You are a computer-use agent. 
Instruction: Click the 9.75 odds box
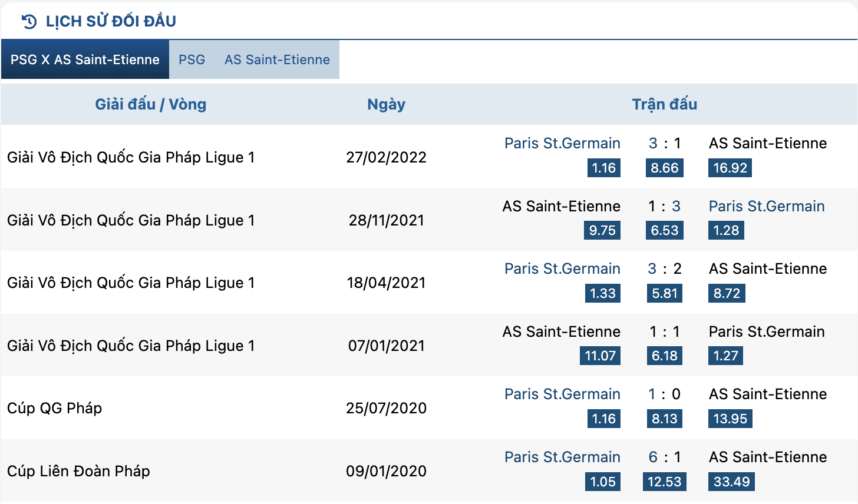click(602, 230)
